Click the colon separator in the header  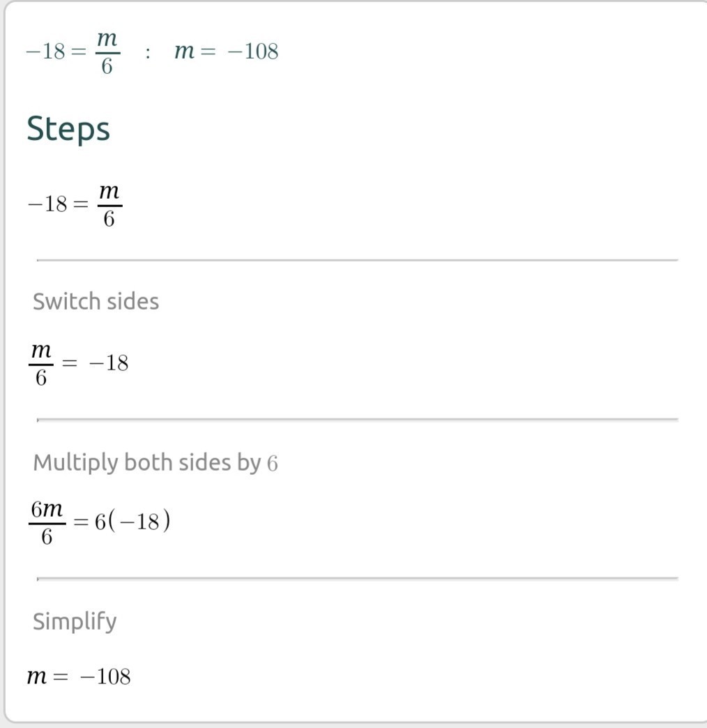click(148, 52)
